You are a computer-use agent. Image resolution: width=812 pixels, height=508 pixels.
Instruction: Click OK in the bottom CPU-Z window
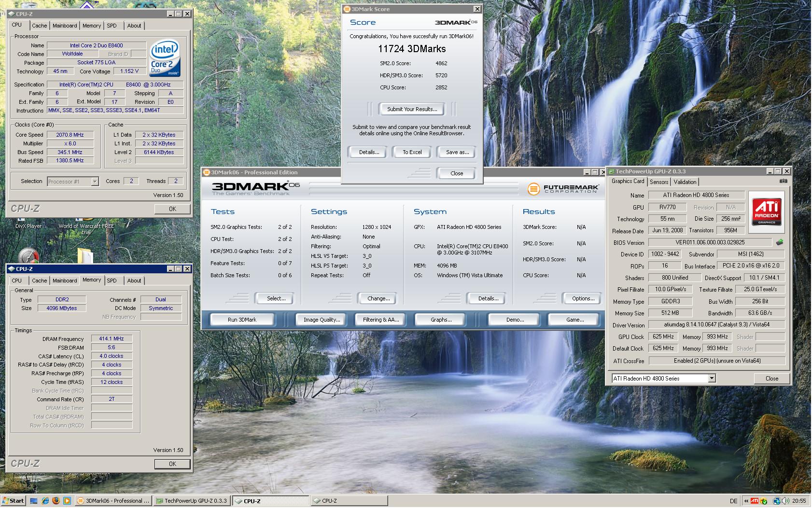coord(172,464)
